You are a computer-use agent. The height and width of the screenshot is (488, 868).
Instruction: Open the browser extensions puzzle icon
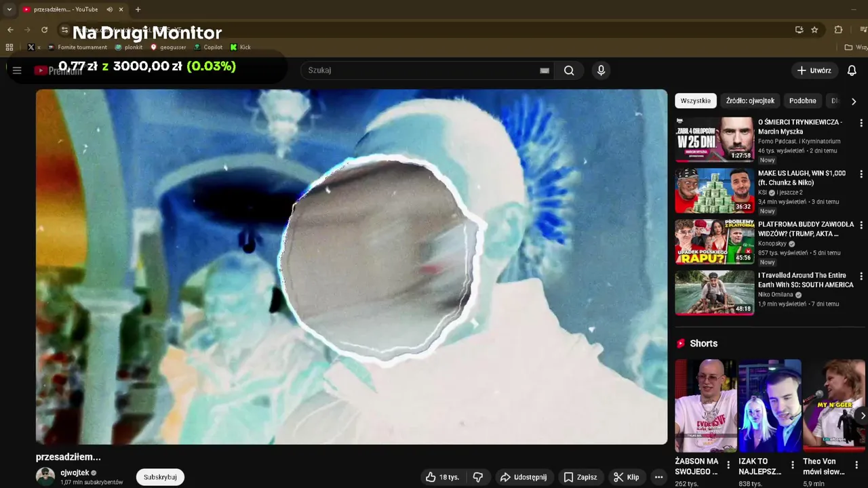tap(838, 30)
